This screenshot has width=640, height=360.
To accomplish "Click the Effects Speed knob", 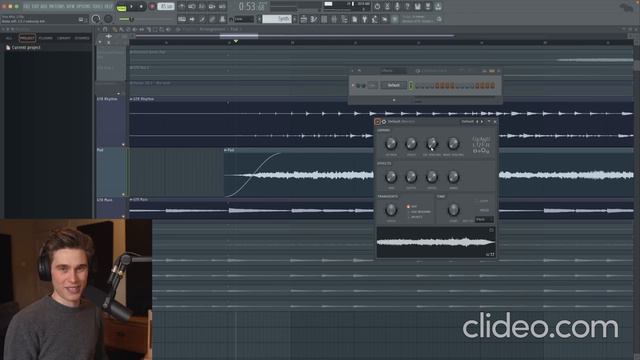I will [x=431, y=177].
